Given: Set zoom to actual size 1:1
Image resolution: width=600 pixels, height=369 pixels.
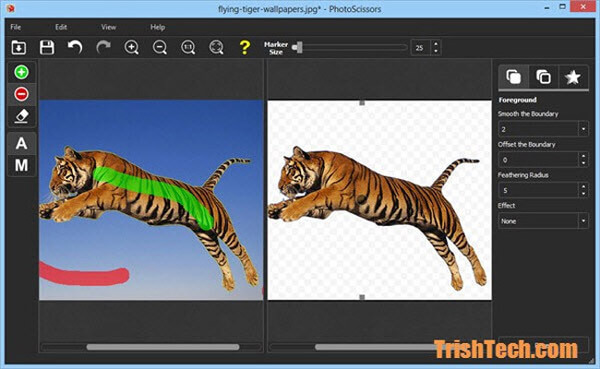Looking at the screenshot, I should pyautogui.click(x=188, y=47).
